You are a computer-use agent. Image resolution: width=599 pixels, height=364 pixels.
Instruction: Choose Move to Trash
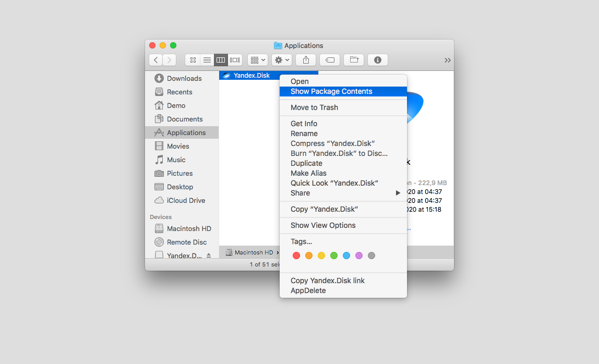(343, 108)
